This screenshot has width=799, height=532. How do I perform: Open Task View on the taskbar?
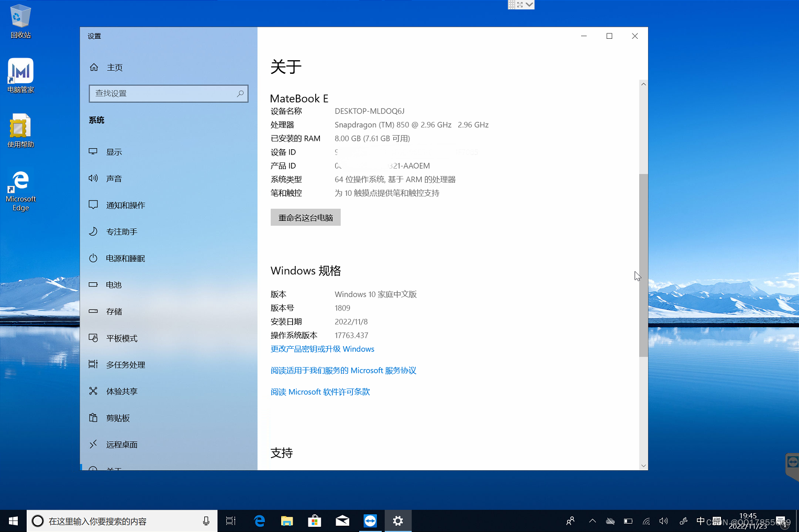point(231,521)
